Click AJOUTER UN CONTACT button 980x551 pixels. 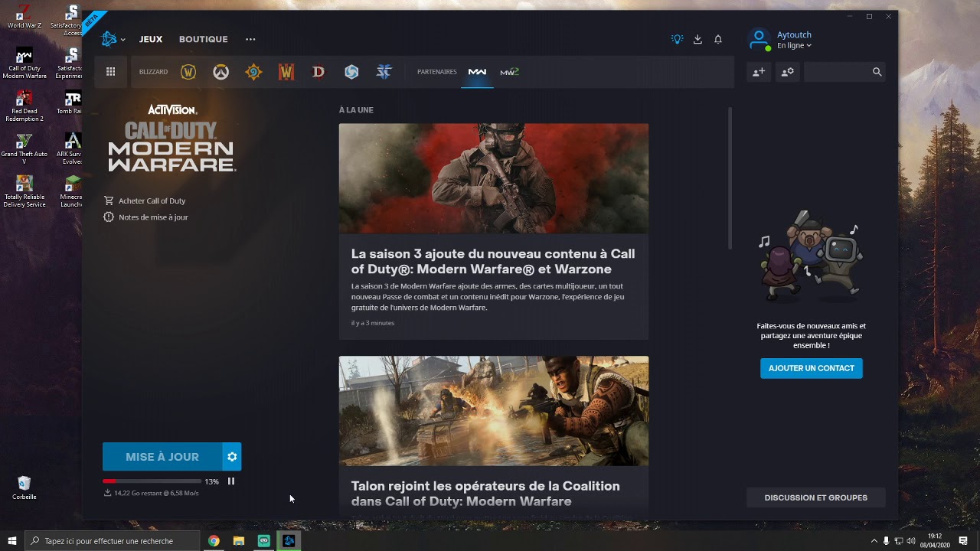click(x=812, y=368)
